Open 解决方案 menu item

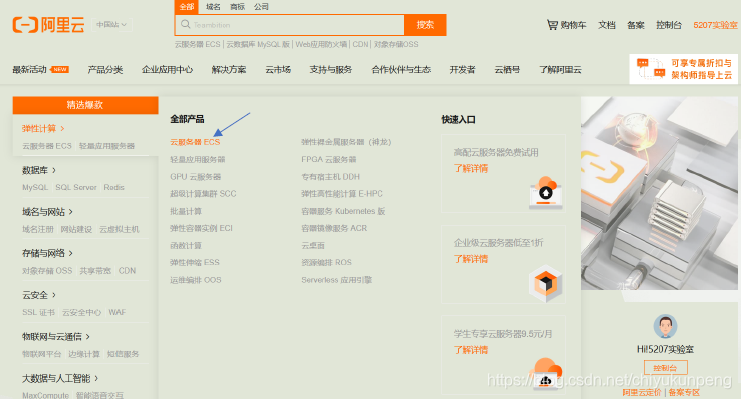(229, 69)
